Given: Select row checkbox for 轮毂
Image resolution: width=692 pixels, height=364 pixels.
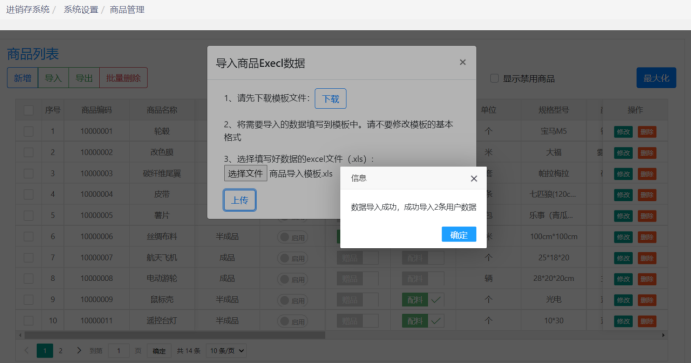Looking at the screenshot, I should (29, 131).
